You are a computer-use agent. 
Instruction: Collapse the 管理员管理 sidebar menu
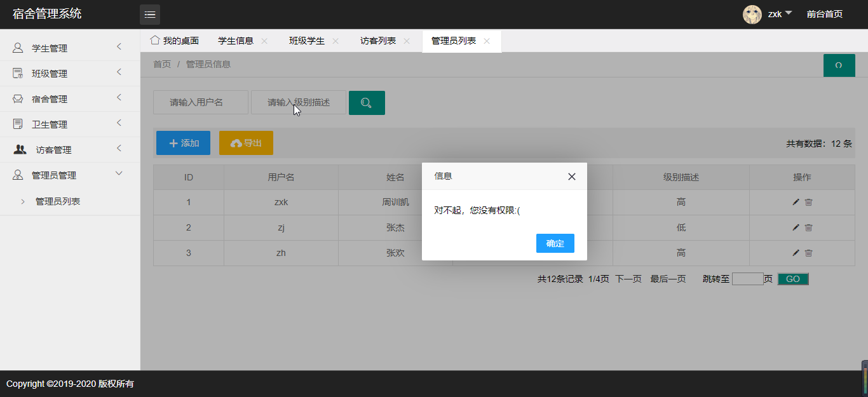point(70,175)
